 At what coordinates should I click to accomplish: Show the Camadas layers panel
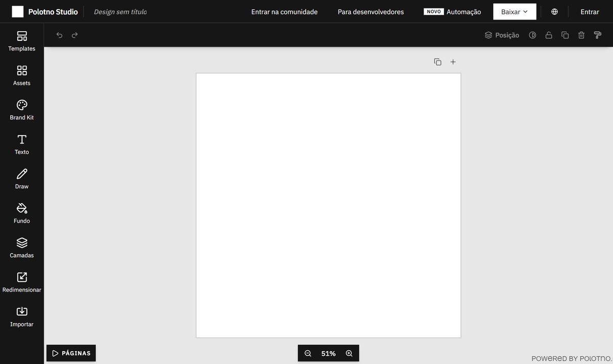[x=22, y=248]
